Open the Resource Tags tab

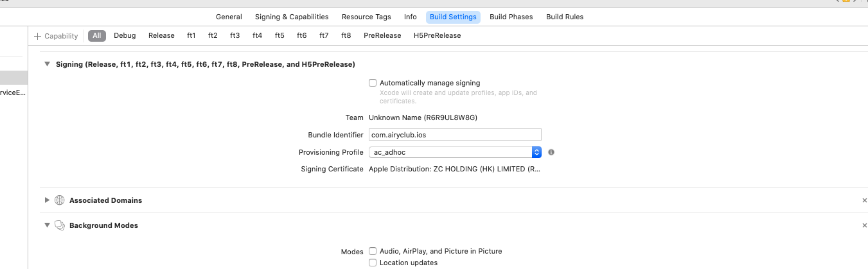click(x=366, y=17)
